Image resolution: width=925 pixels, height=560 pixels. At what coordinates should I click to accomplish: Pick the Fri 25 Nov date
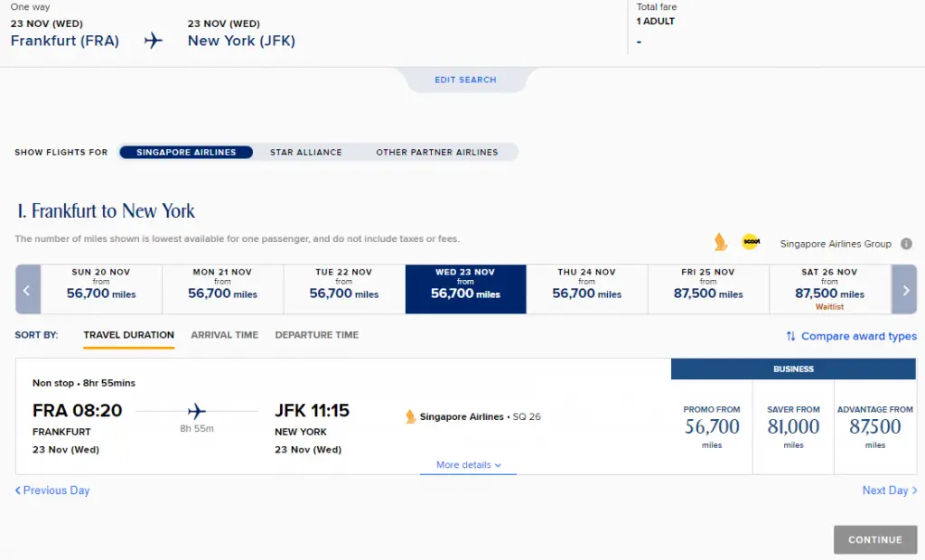click(708, 289)
